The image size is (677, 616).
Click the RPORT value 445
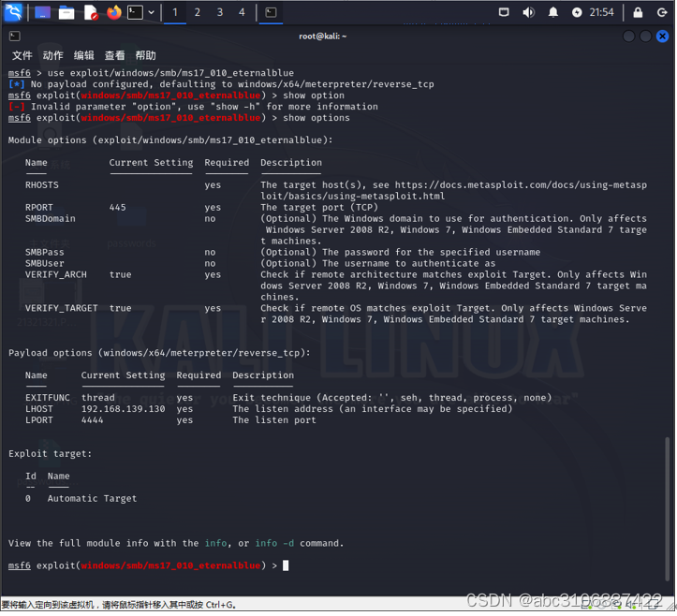117,208
